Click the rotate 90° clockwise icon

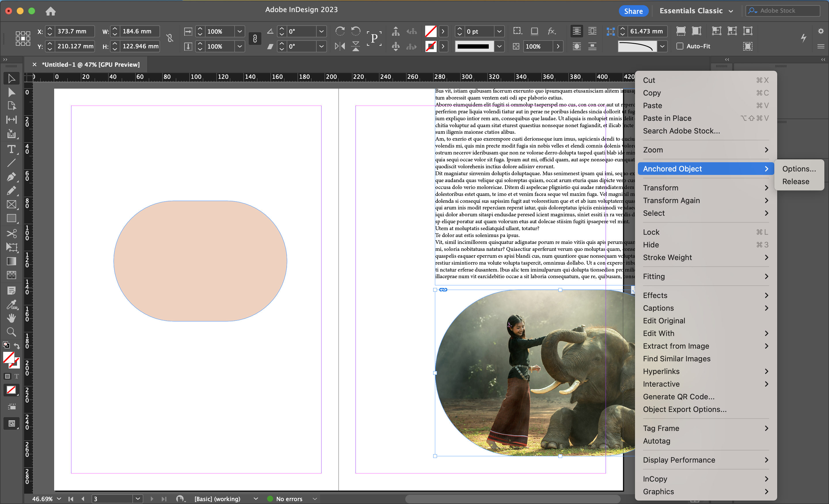[x=340, y=31]
